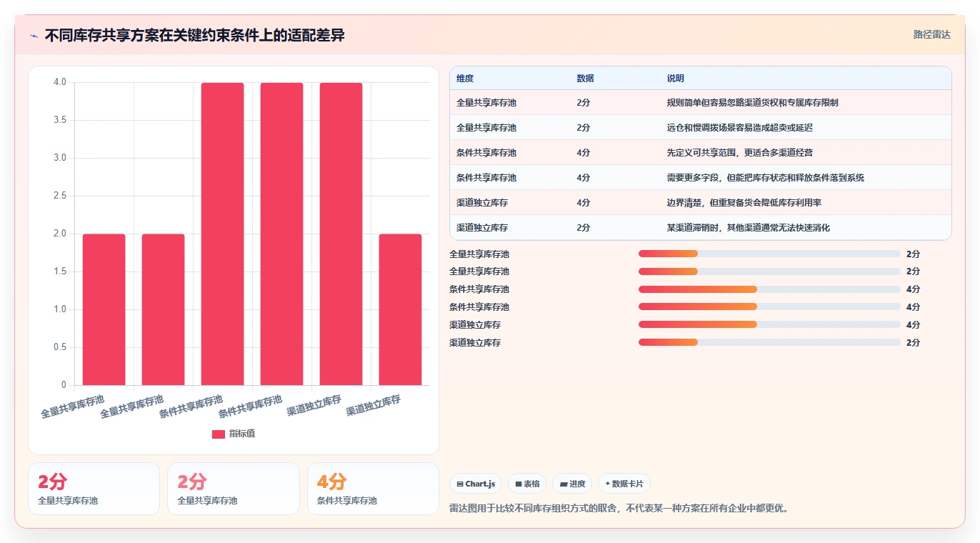Select the cell 远仓和慢调拨场景容易造成超卖或延迟

point(740,128)
